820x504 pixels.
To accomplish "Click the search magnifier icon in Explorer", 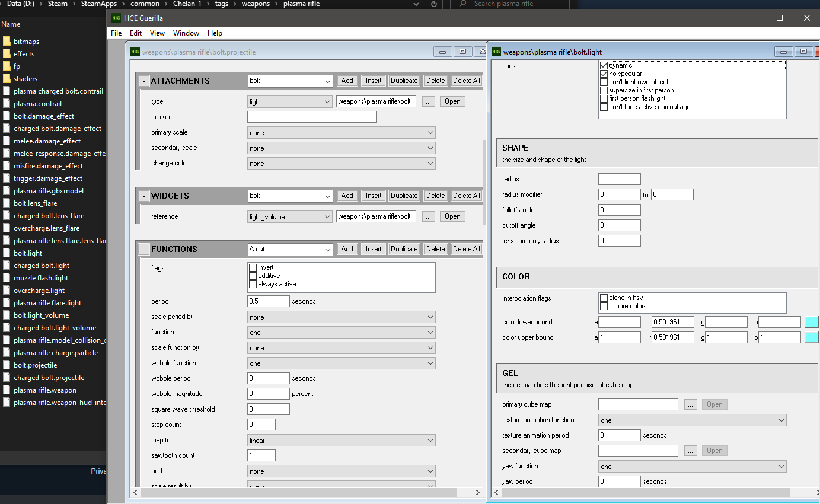I will point(462,4).
